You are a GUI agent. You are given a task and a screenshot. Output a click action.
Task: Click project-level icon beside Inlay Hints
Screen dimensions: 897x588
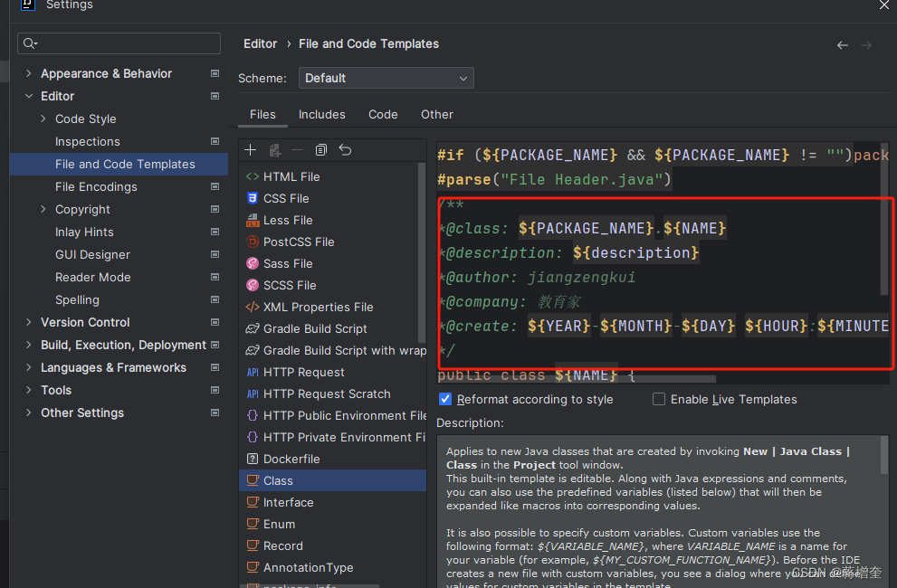pos(215,232)
